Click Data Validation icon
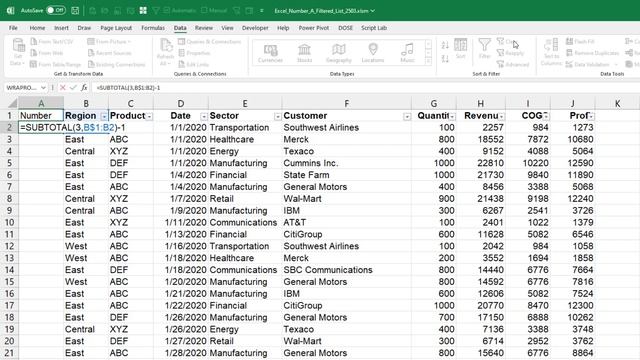640x360 pixels. pyautogui.click(x=569, y=64)
